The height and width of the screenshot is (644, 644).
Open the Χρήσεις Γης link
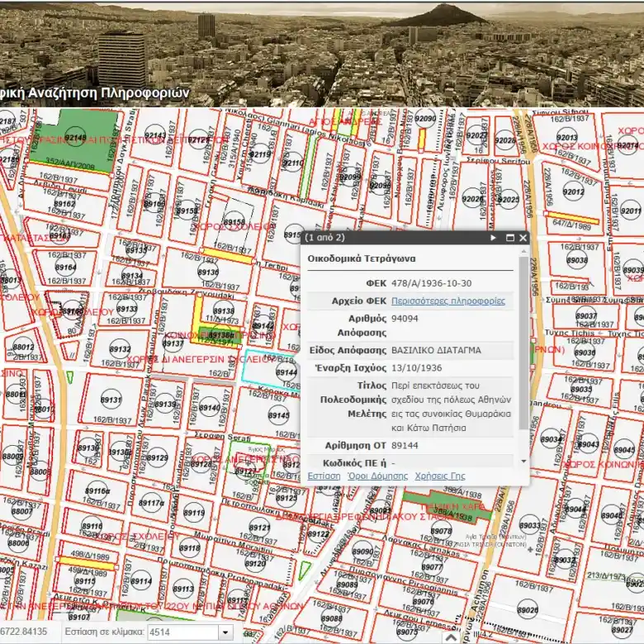(x=440, y=476)
